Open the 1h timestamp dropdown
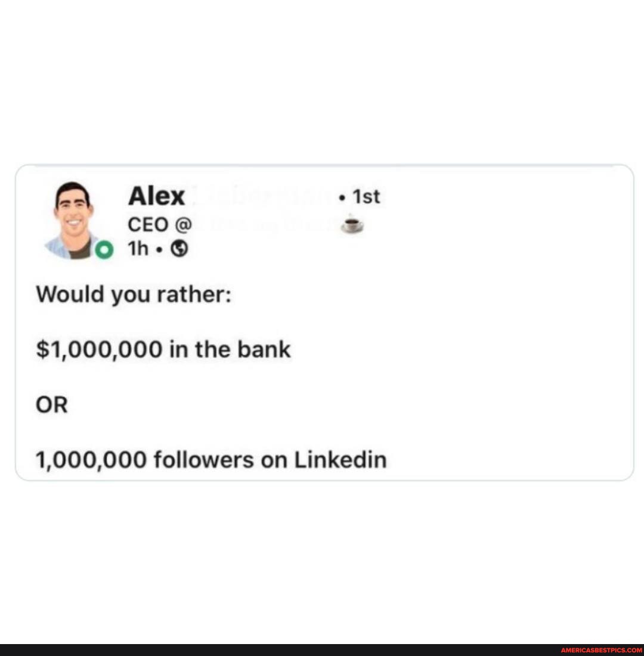This screenshot has width=644, height=656. (137, 249)
